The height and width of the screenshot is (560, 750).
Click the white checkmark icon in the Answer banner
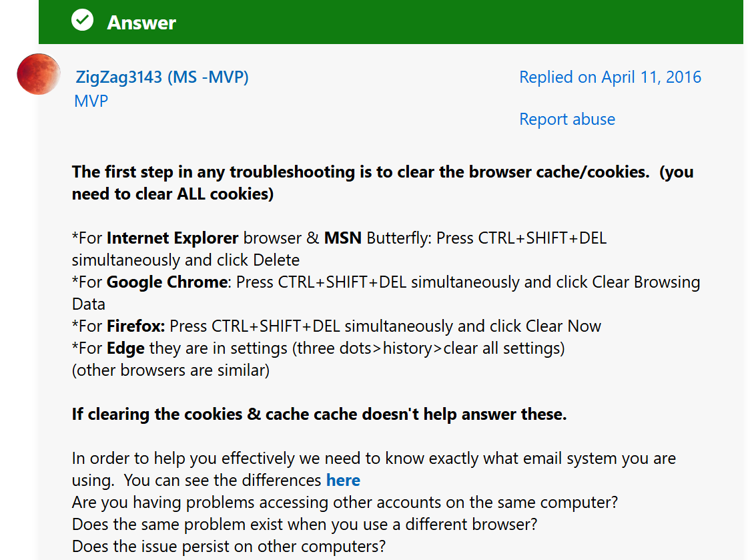click(x=82, y=20)
